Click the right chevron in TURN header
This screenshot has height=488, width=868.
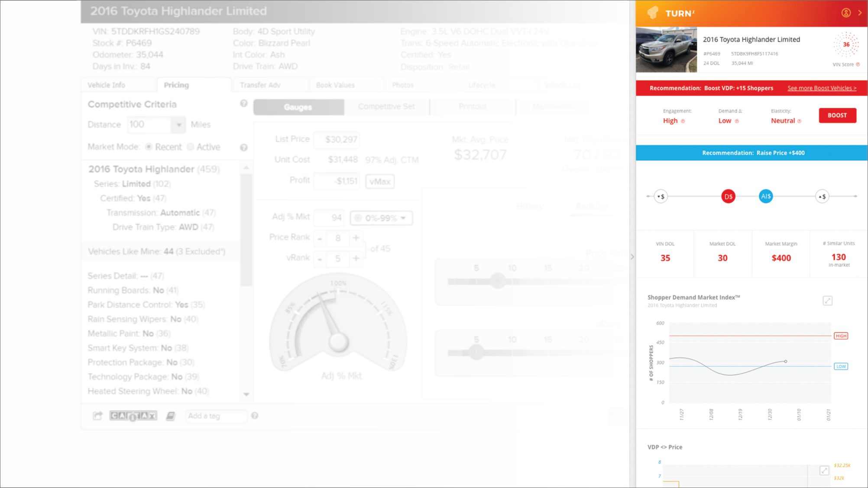860,13
